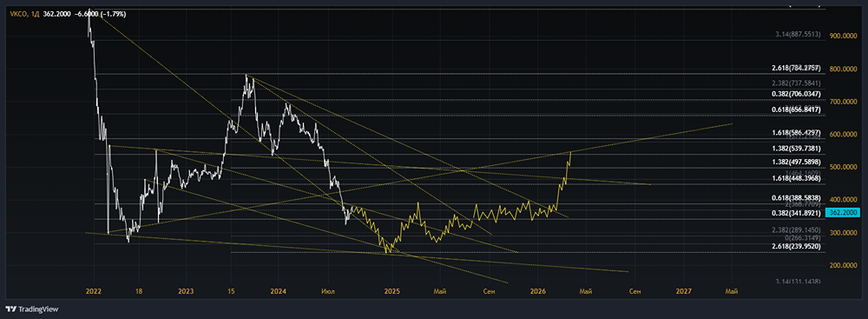Click the 2.382(737.5841) Fibonacci label
Viewport: 868px width, 319px height.
coord(796,83)
